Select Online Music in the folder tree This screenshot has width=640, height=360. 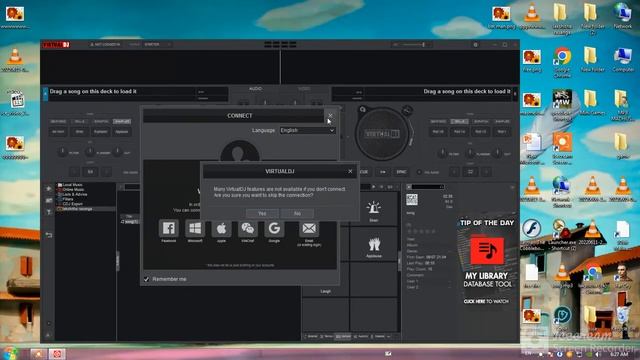click(x=73, y=190)
